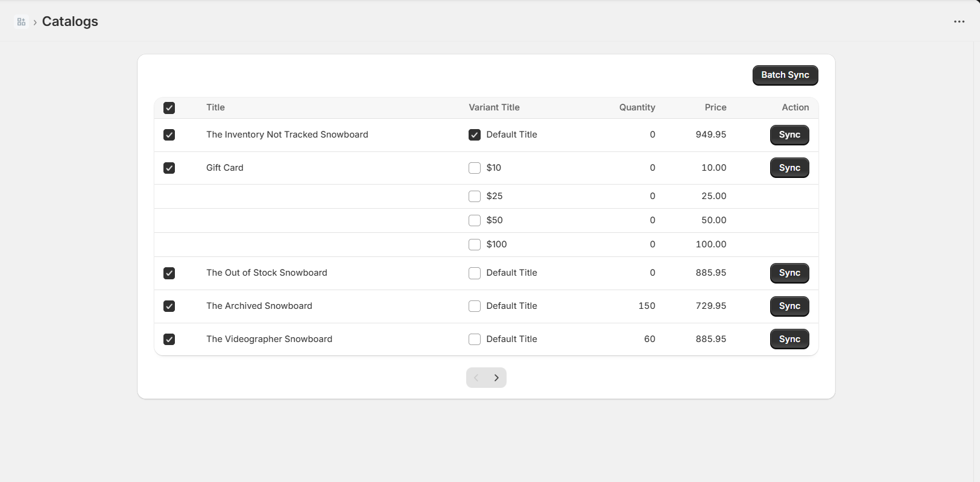This screenshot has width=980, height=482.
Task: Uncheck Inventory Not Tracked Default Title variant
Action: tap(475, 135)
